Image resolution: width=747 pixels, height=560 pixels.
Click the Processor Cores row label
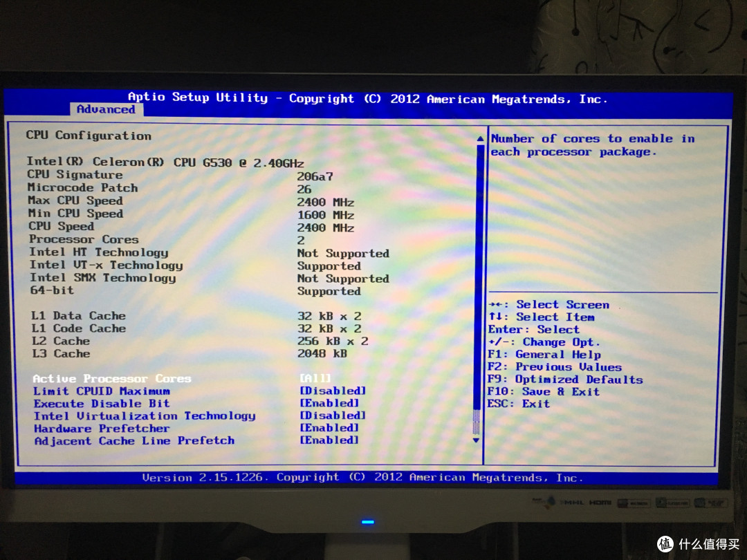click(84, 239)
